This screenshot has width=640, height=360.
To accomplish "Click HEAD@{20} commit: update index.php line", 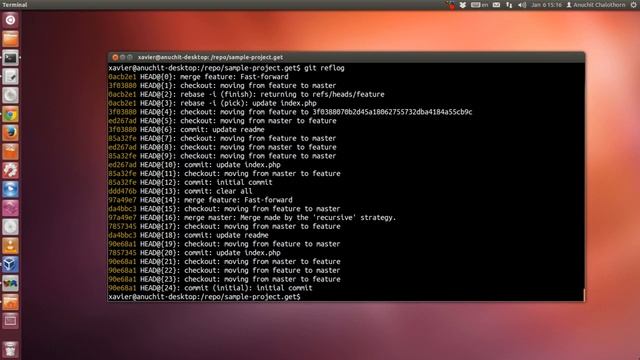I will point(194,253).
